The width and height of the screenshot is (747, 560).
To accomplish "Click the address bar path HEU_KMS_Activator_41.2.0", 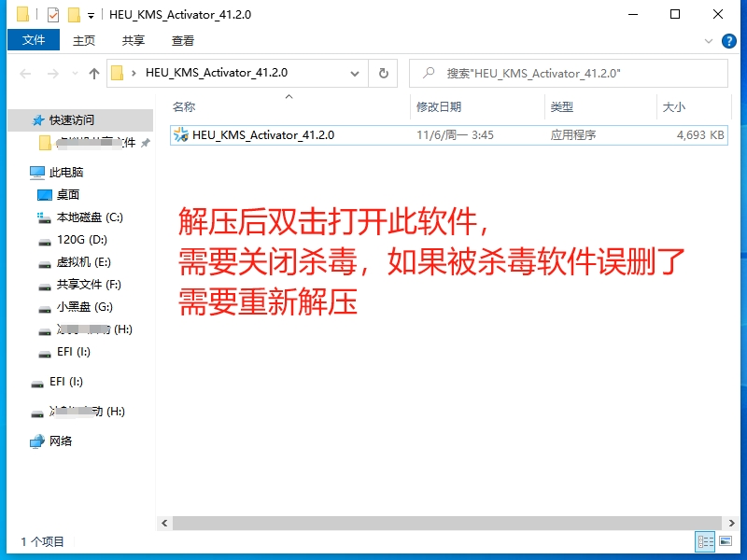I will (217, 73).
